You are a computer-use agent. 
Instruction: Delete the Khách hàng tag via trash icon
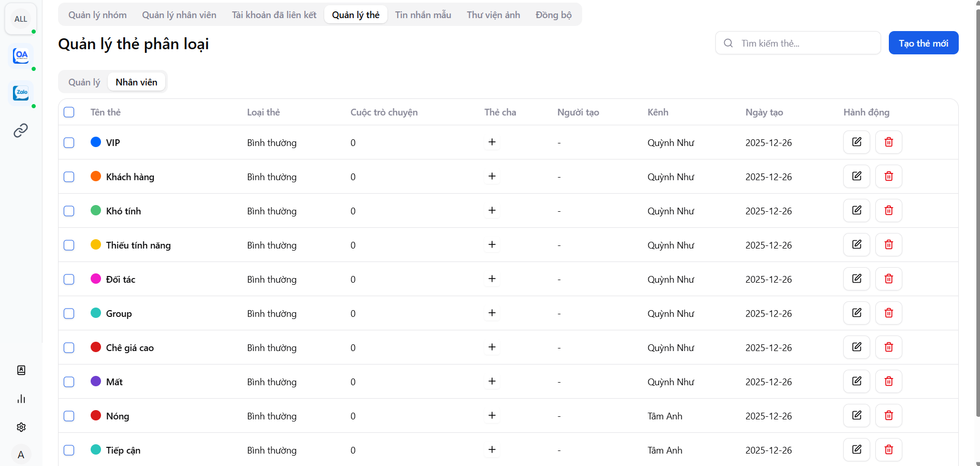pos(888,177)
